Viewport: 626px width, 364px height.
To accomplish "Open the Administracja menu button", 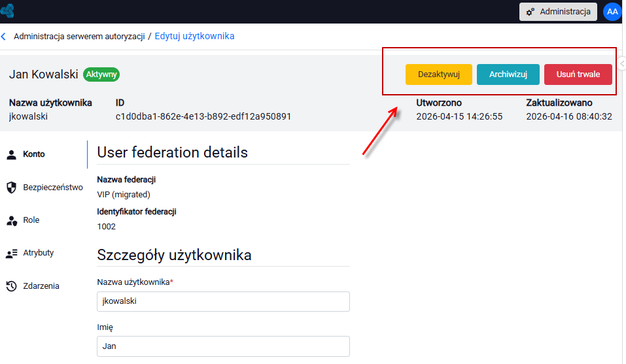I will point(558,12).
